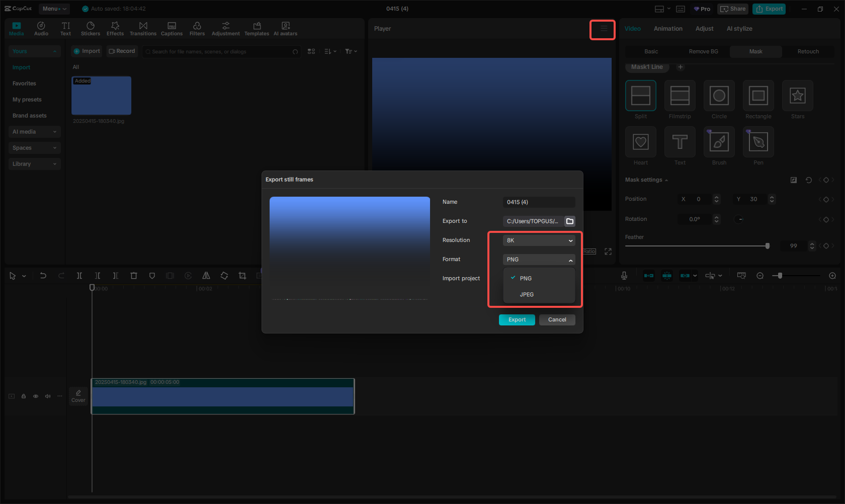Click the Filters panel icon
Screen dimensions: 845x504
pos(197,28)
